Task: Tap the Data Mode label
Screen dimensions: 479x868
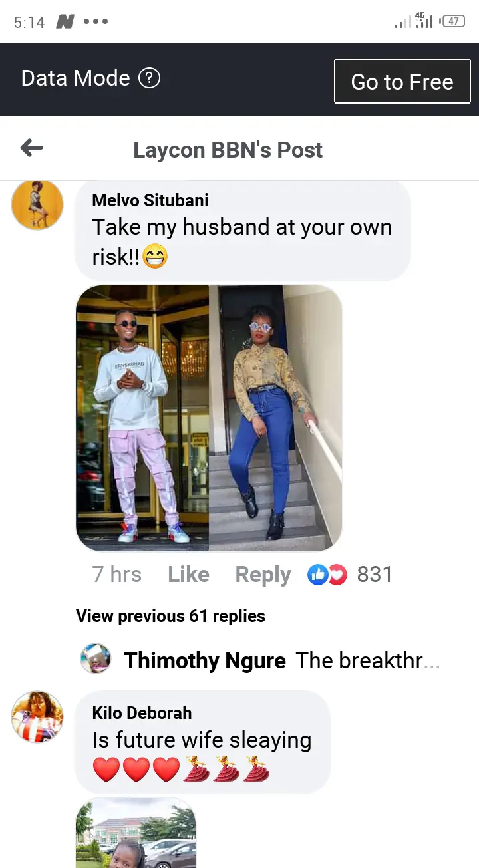Action: pos(75,78)
